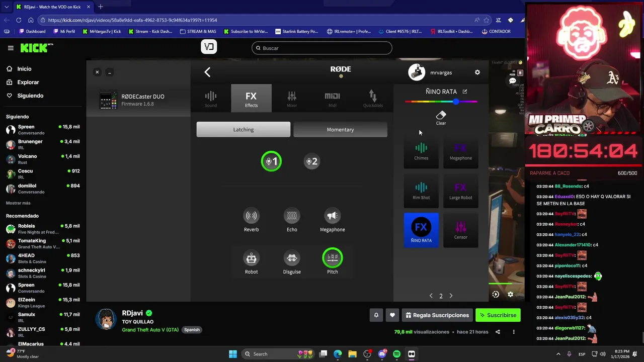Choose Latching mode

(244, 129)
